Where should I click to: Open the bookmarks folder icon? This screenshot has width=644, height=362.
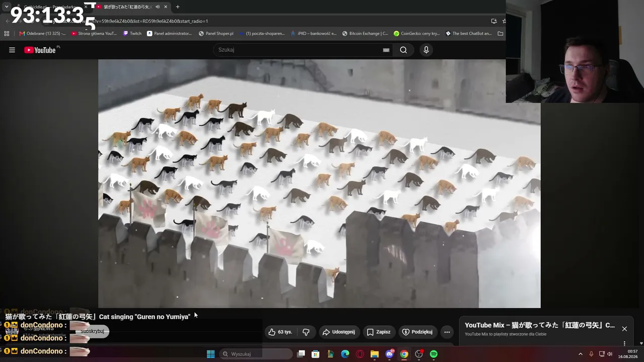500,34
